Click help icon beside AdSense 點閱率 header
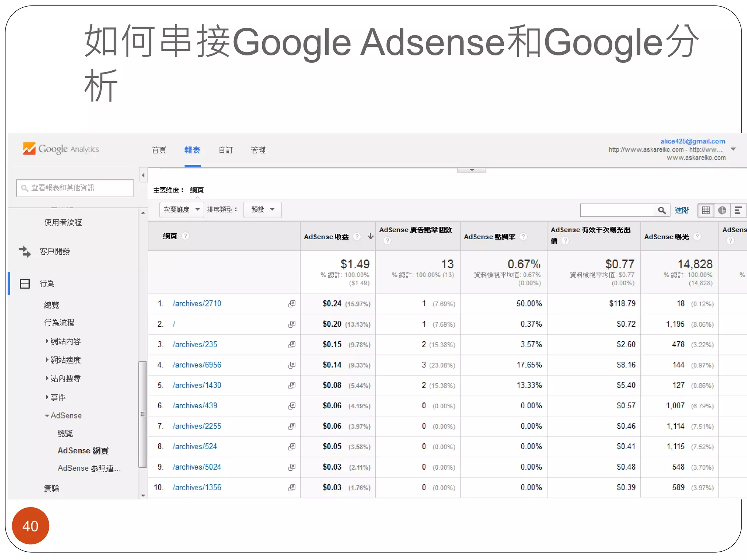Viewport: 747px width, 560px height. click(523, 237)
